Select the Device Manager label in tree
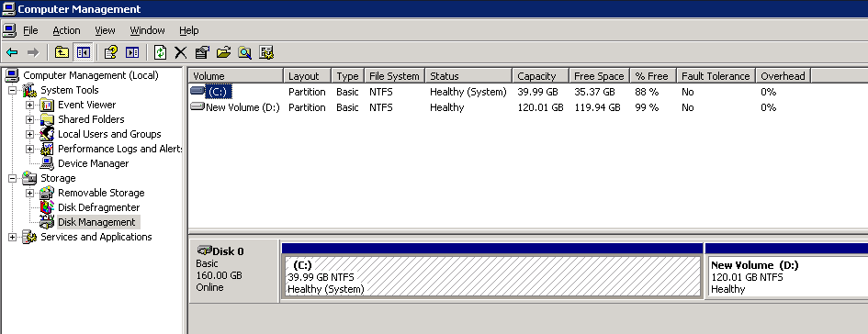Viewport: 868px width, 334px height. coord(93,163)
